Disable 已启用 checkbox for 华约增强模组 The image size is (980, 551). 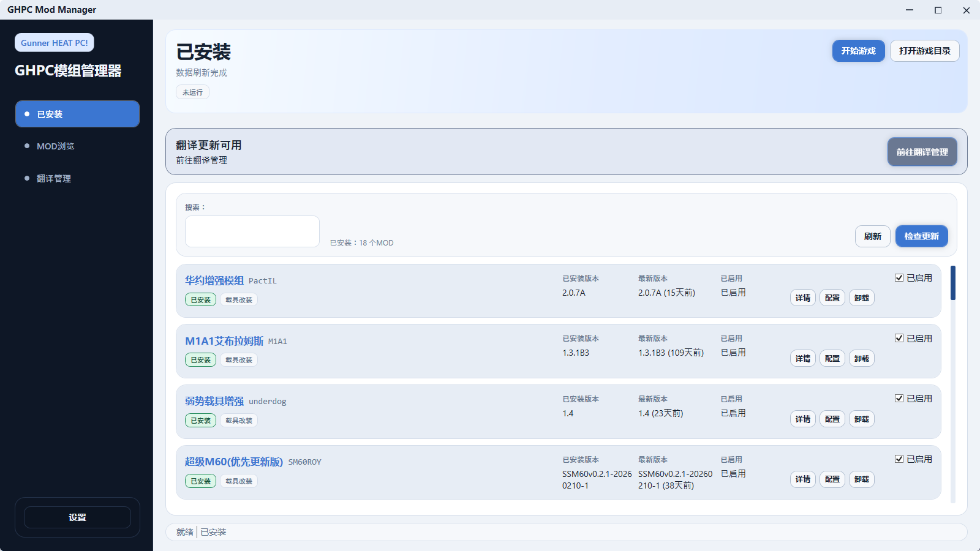tap(899, 277)
